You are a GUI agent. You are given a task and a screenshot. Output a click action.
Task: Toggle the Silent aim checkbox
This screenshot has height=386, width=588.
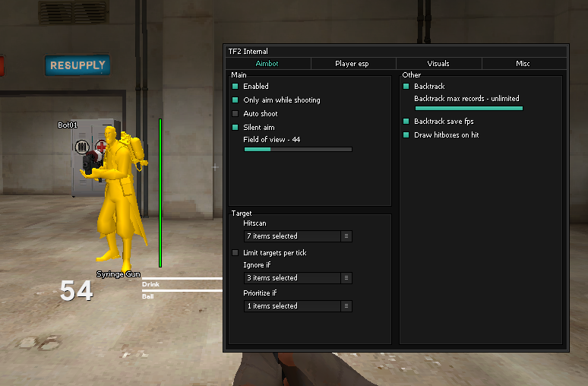pos(236,127)
